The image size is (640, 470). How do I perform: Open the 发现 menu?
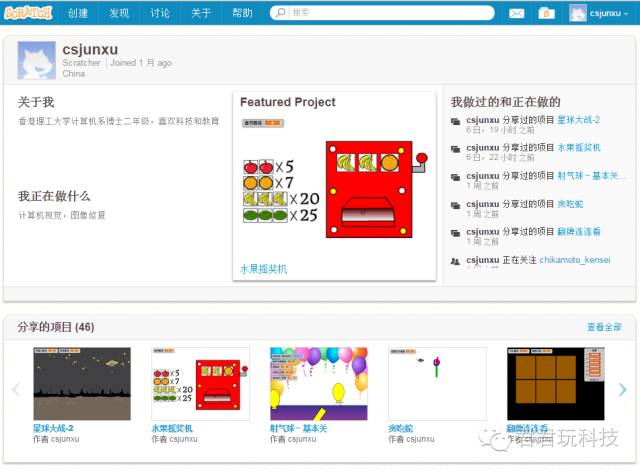[x=119, y=13]
